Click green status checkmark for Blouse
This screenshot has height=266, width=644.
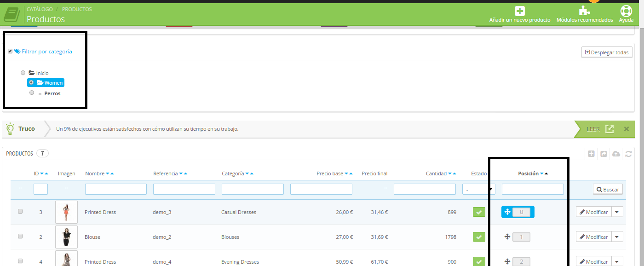(479, 237)
